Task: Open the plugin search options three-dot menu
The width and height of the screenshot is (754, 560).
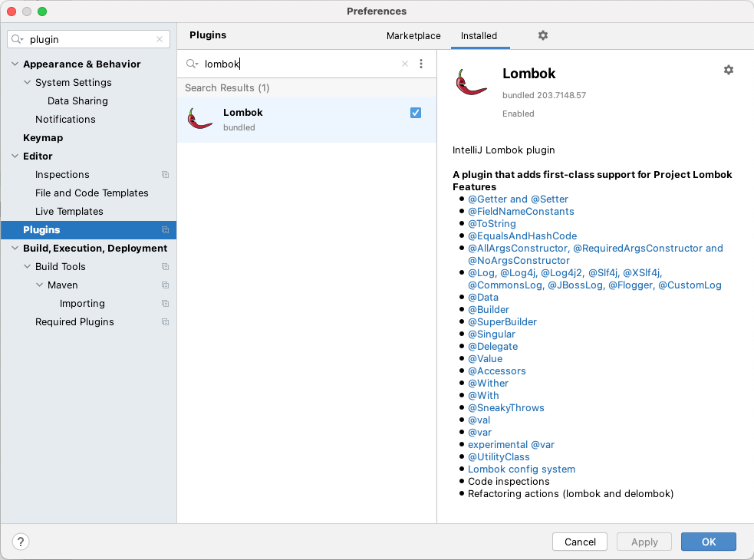Action: click(x=421, y=64)
